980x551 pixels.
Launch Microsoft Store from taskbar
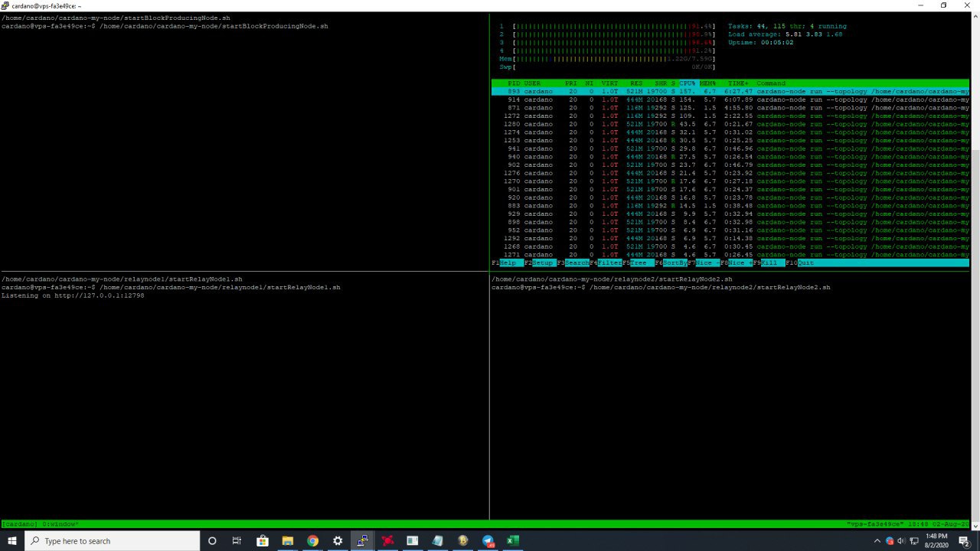(x=263, y=540)
